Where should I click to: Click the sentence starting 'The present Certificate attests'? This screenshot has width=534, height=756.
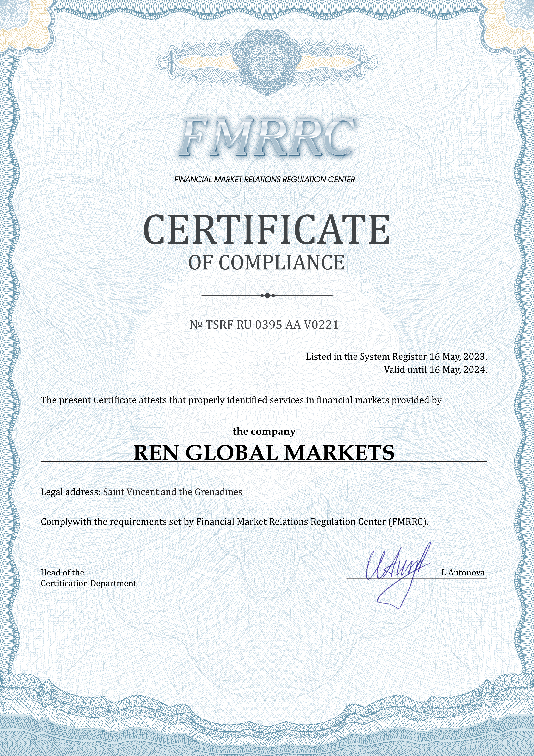tap(241, 400)
